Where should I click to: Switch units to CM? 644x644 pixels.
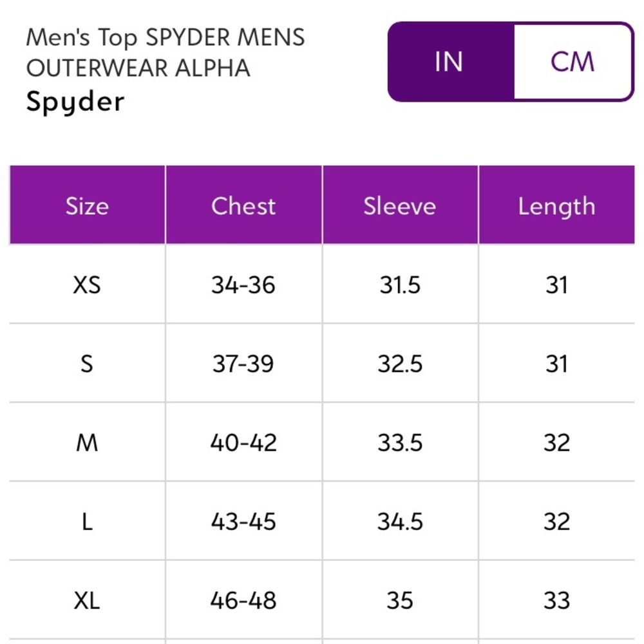[573, 62]
